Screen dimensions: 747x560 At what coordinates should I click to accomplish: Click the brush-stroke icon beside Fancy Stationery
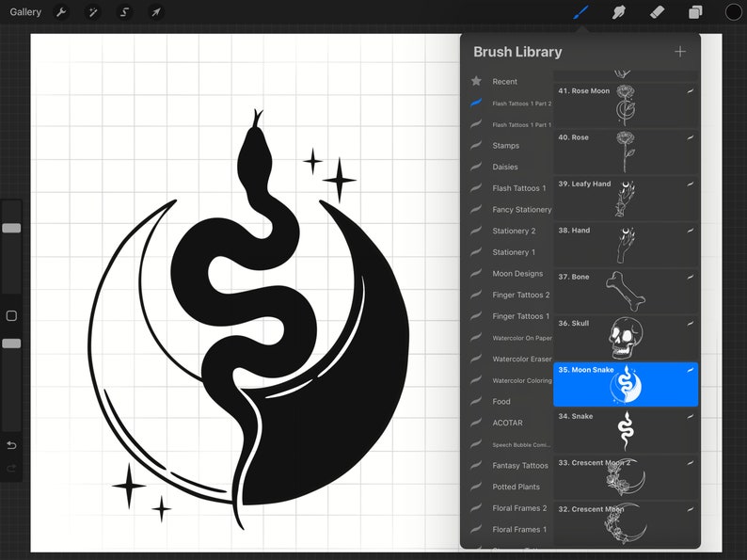pos(476,209)
